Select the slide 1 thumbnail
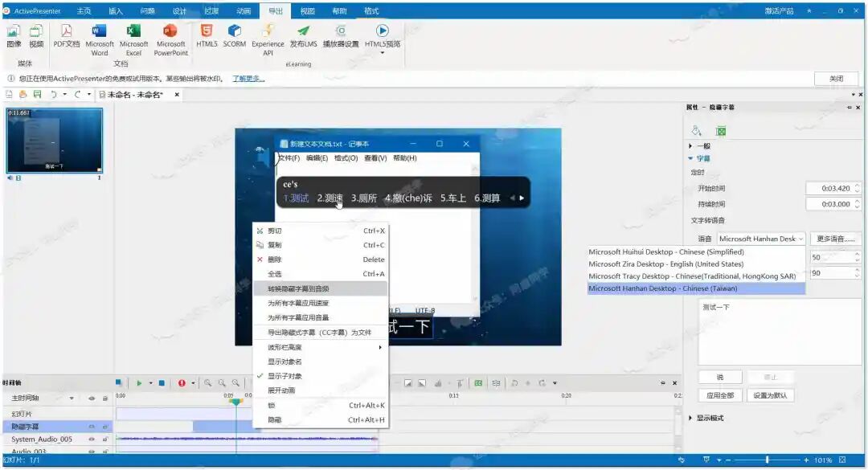Viewport: 868px width, 470px height. pos(55,141)
